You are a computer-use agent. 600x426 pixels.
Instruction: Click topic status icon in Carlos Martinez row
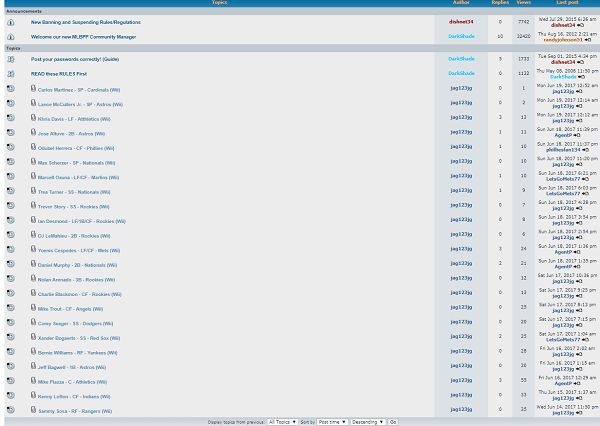click(11, 89)
